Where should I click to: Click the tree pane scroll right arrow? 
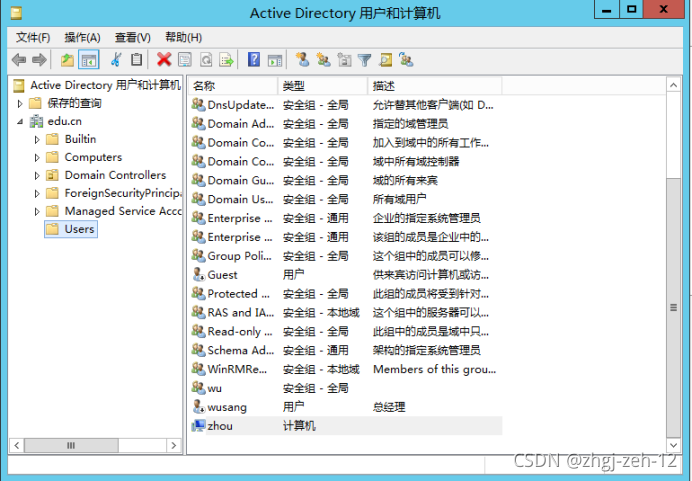point(173,445)
